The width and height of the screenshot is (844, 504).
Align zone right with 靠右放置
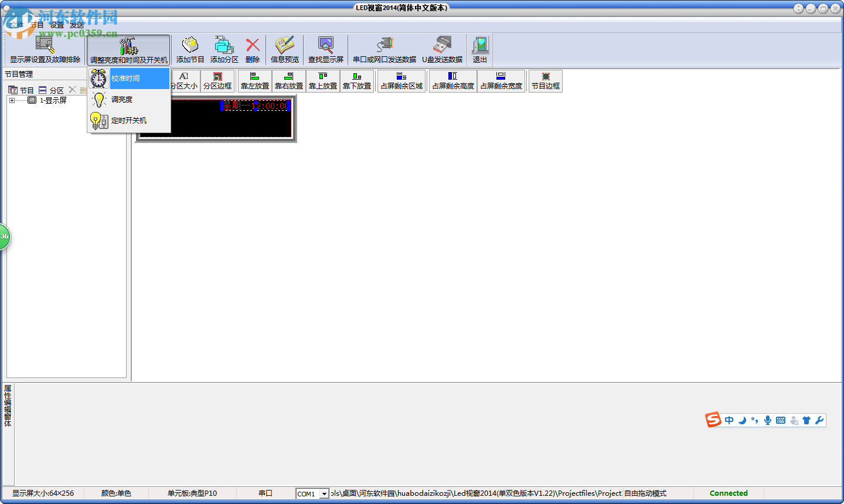[x=289, y=81]
